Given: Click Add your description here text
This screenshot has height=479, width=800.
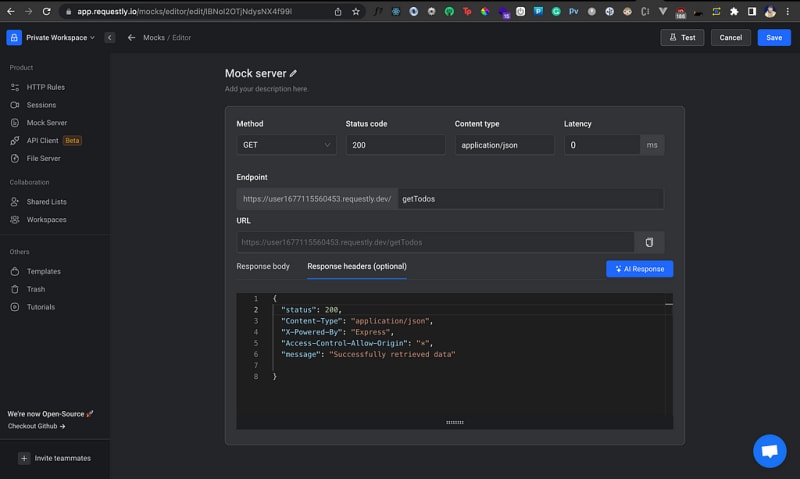Looking at the screenshot, I should click(x=266, y=89).
